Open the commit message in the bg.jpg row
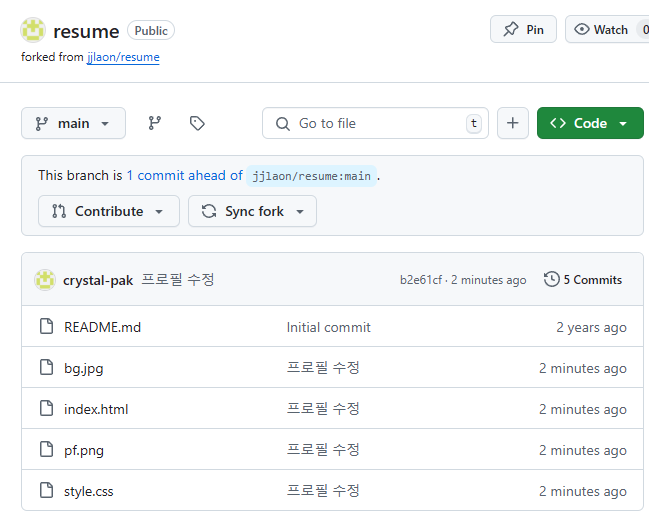Image resolution: width=649 pixels, height=518 pixels. pos(323,368)
